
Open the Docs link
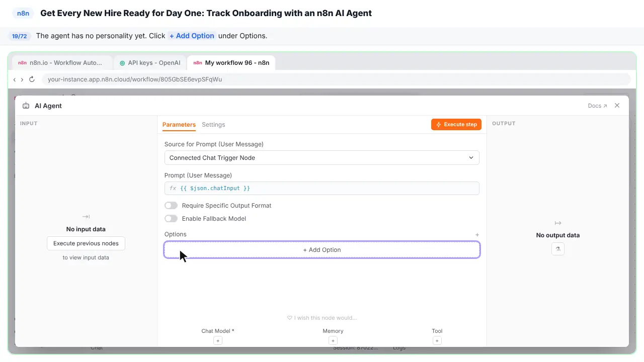(x=597, y=106)
